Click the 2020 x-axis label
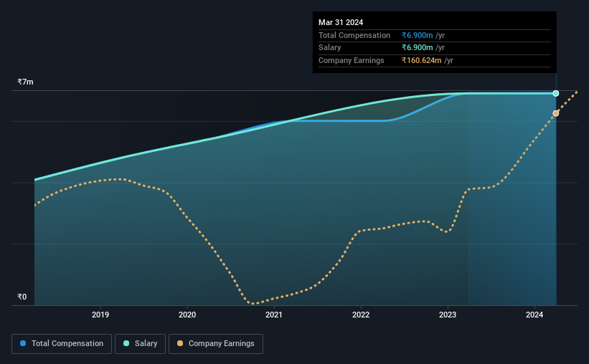589x364 pixels. click(187, 315)
